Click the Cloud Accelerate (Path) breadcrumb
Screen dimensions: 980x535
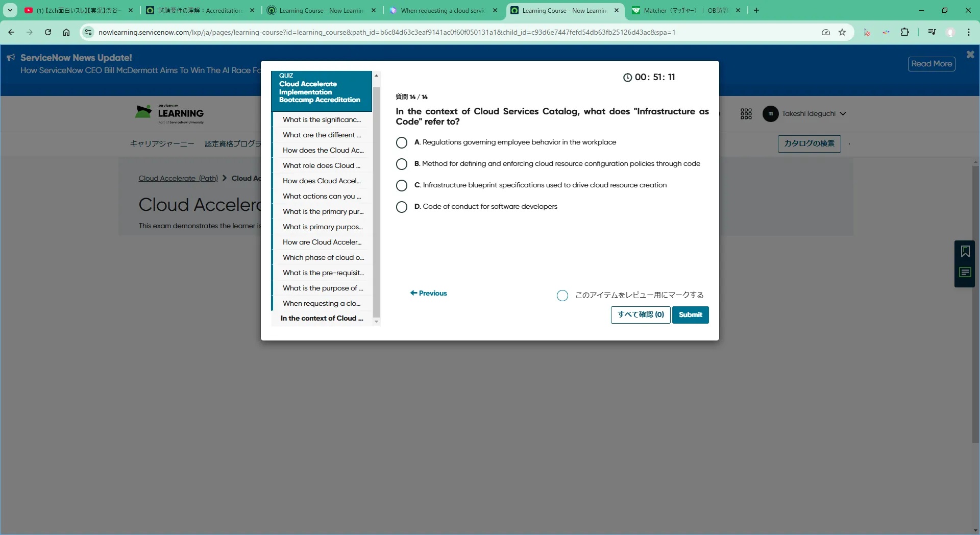178,178
